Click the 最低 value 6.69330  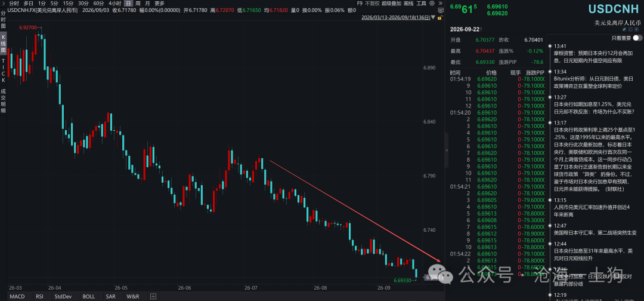tap(484, 62)
